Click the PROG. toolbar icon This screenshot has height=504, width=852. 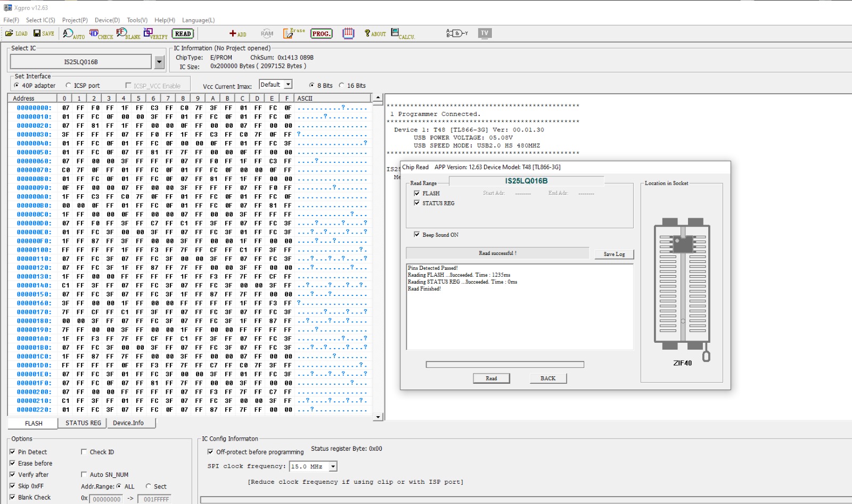click(x=321, y=34)
